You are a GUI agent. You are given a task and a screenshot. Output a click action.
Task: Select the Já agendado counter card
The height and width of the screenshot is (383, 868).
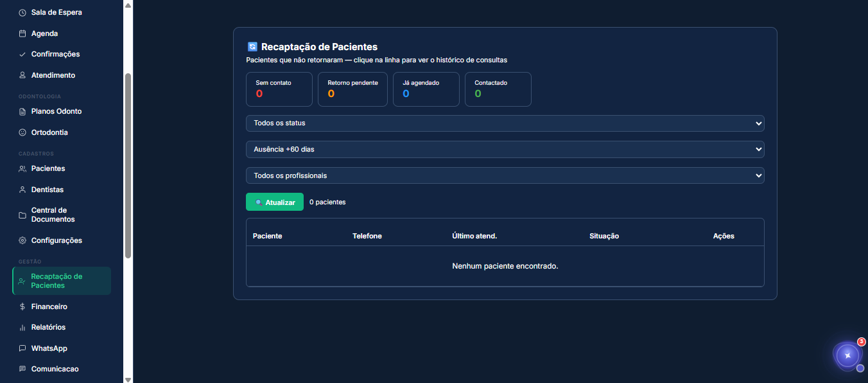coord(426,89)
